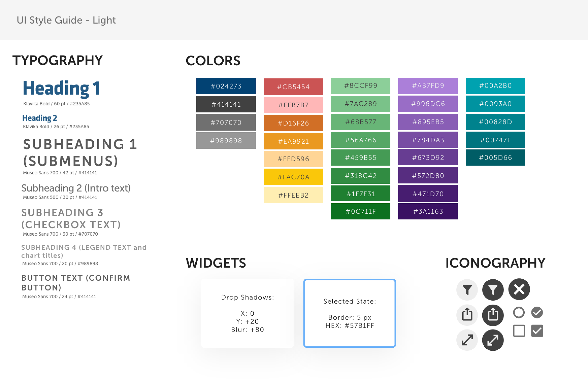Click 'Museo Sans 700 / 20 pt / #989898' caption
The width and height of the screenshot is (588, 382).
(x=60, y=264)
